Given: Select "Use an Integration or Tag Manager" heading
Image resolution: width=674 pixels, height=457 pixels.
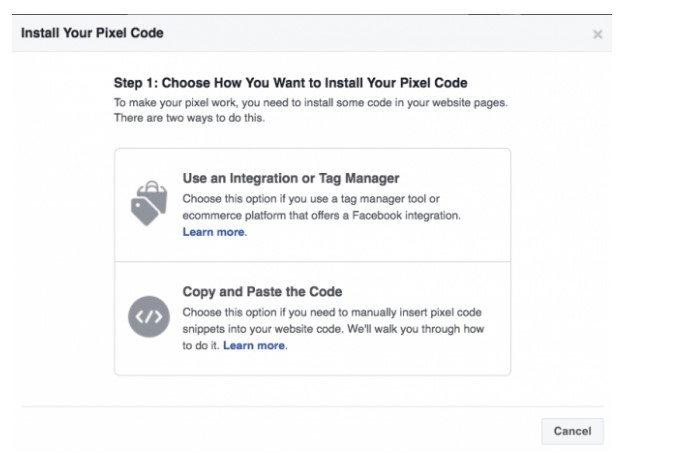Looking at the screenshot, I should point(291,179).
